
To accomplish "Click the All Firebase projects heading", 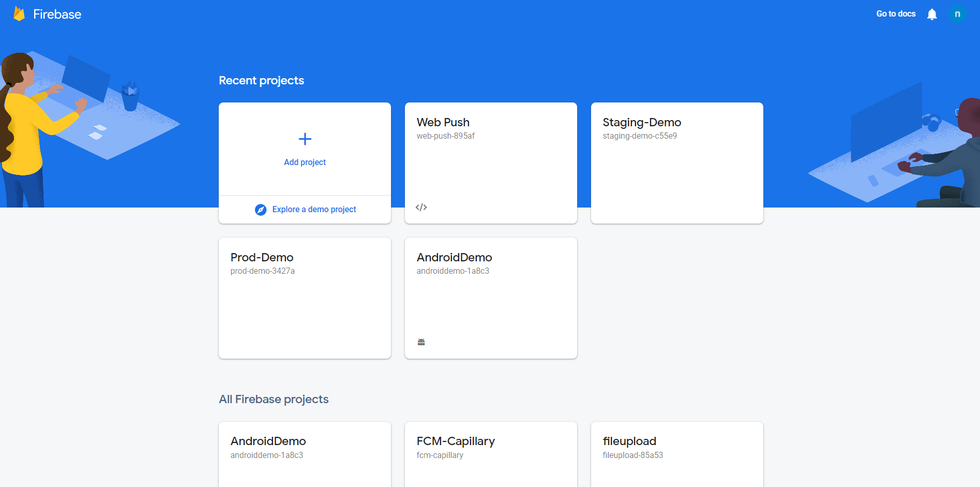I will pyautogui.click(x=274, y=399).
